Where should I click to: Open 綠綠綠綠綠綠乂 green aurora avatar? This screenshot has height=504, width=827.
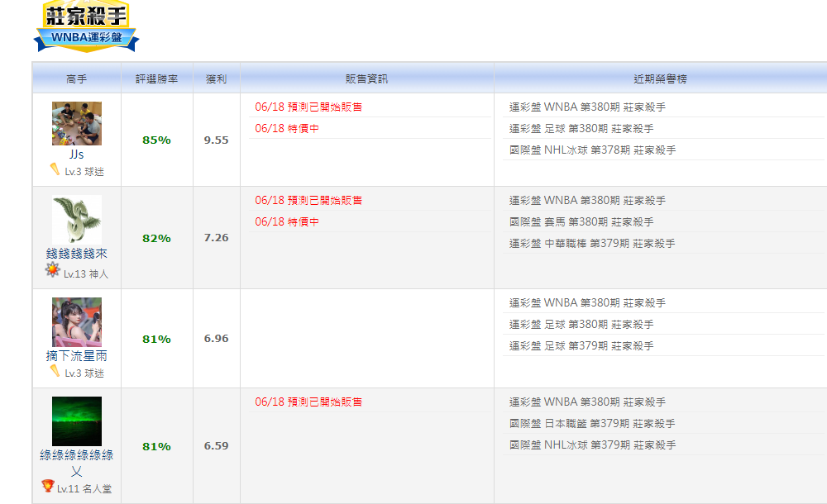click(76, 421)
